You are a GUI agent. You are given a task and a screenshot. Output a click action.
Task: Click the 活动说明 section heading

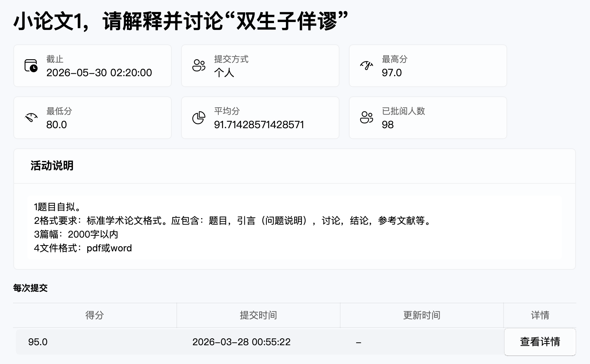point(52,166)
